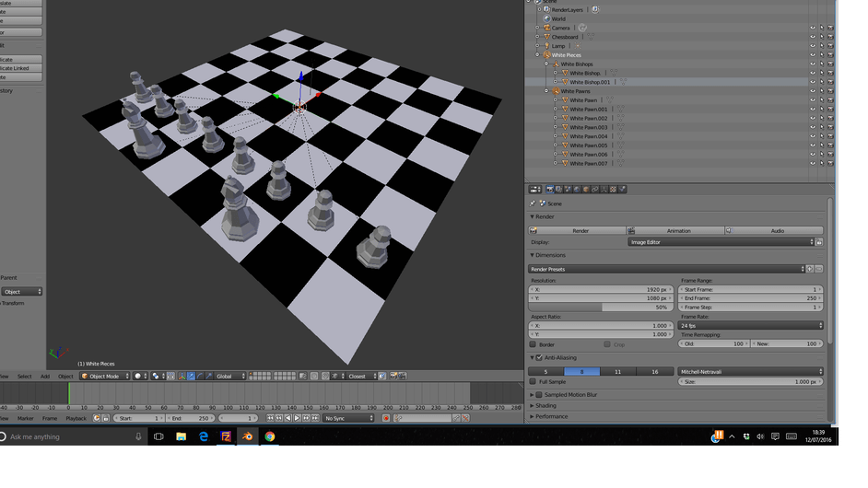Disable the Anti-Aliasing checkbox
Screen dimensions: 868x488
[539, 357]
